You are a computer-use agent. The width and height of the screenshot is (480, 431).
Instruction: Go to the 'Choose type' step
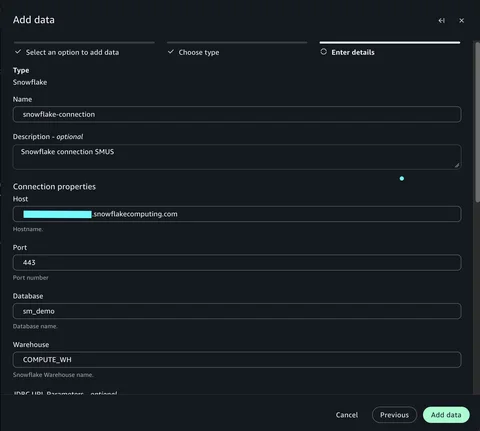pos(199,52)
